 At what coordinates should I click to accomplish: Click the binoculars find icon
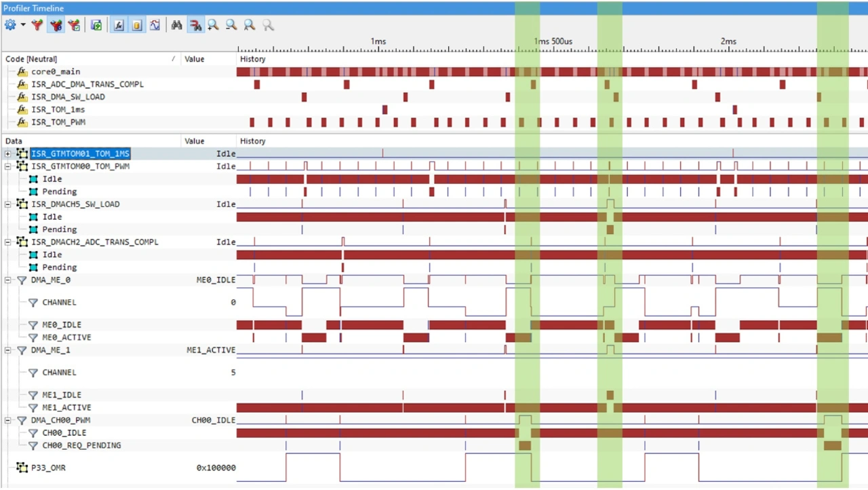click(x=176, y=25)
